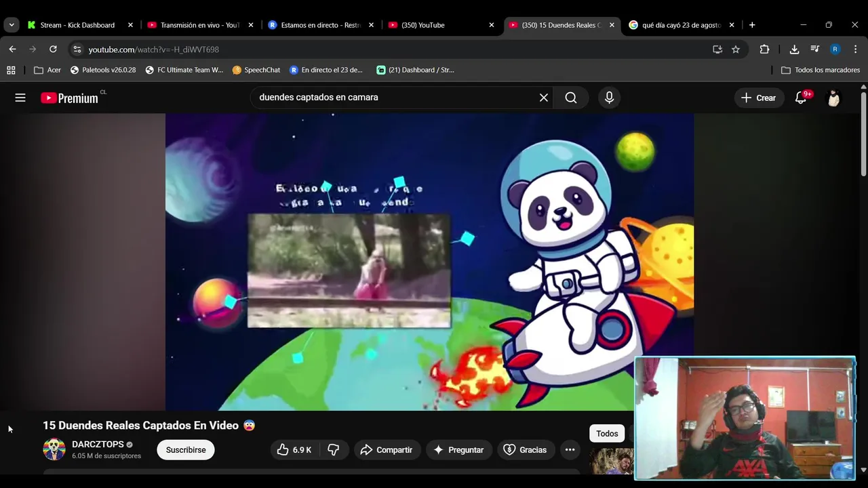Screen dimensions: 868x488
Task: Subscribe with the Suscribirse button
Action: (x=186, y=450)
